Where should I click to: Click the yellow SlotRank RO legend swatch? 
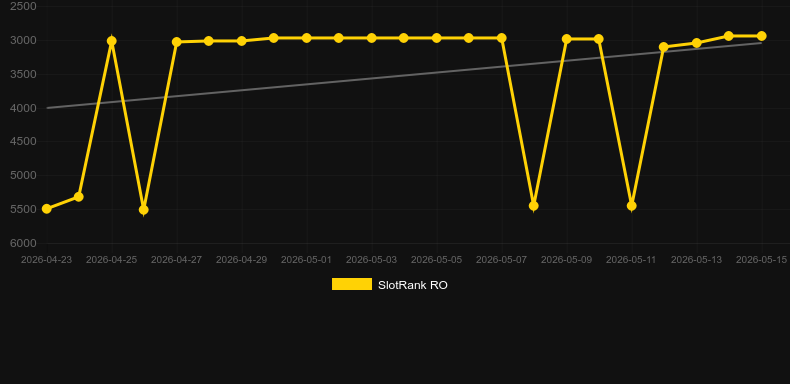point(352,284)
